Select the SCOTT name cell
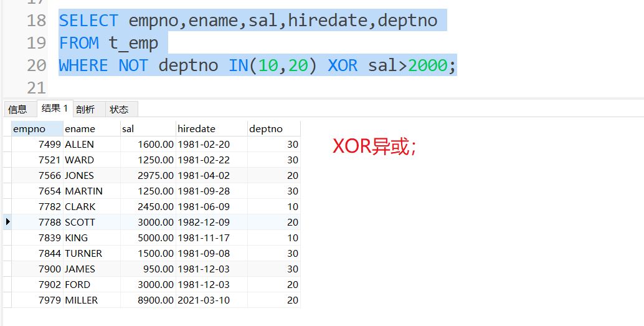Viewport: 644px width, 326px height. (92, 223)
